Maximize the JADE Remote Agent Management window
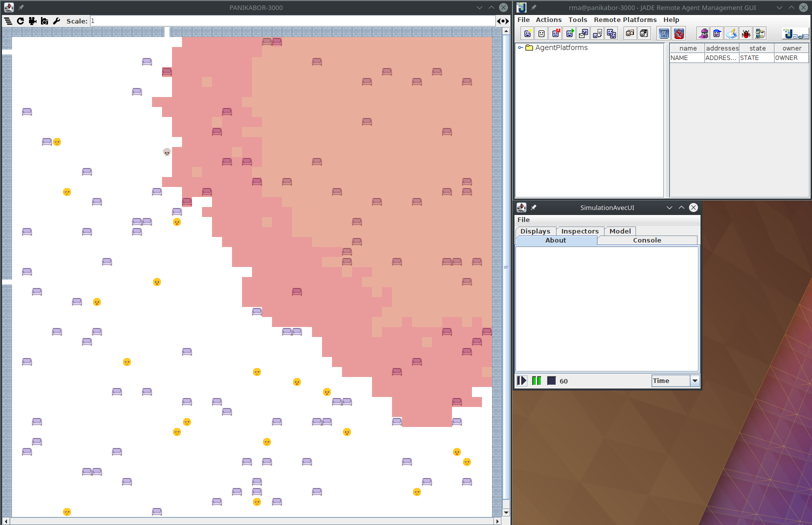The width and height of the screenshot is (812, 525). click(x=791, y=7)
